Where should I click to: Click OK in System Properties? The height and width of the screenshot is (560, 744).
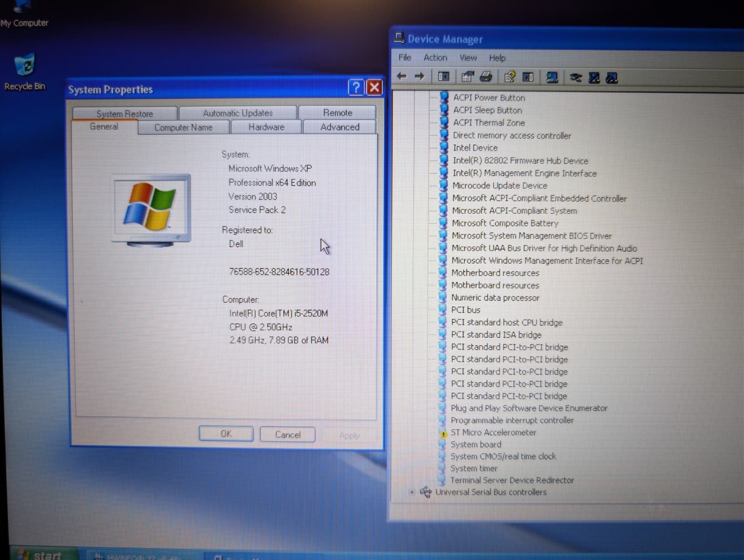(226, 433)
